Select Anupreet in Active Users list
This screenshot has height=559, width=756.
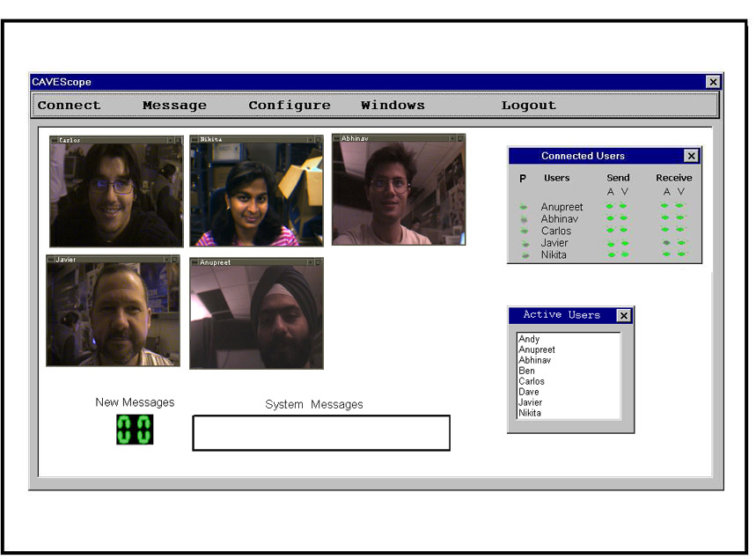(x=537, y=349)
